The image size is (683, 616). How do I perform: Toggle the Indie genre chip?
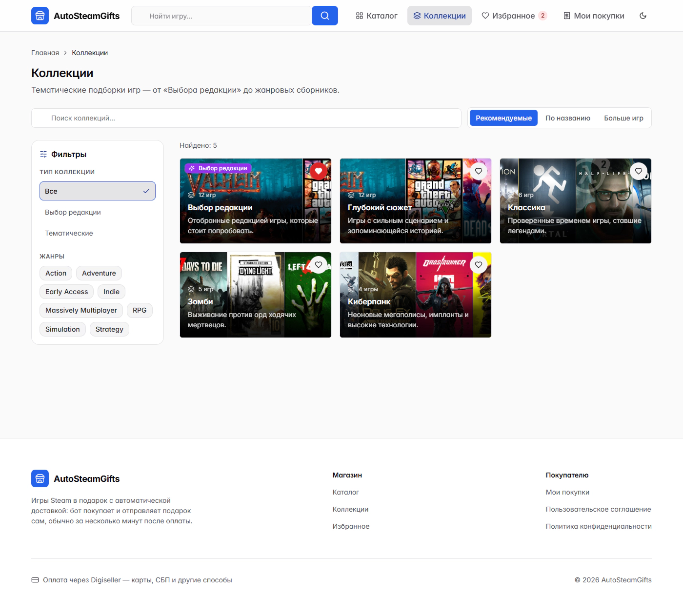coord(112,292)
